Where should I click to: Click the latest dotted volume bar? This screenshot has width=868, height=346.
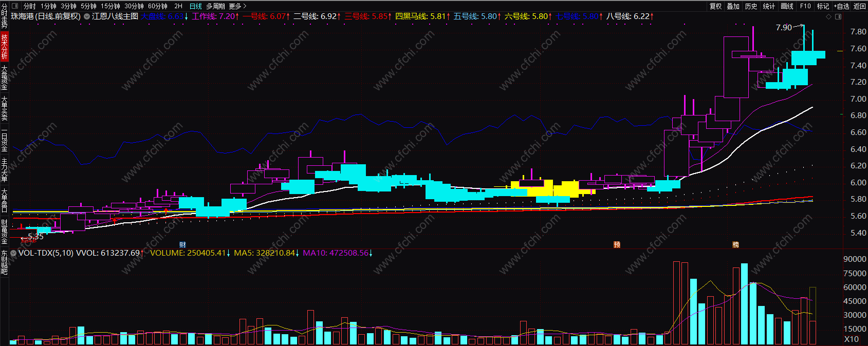[x=812, y=316]
